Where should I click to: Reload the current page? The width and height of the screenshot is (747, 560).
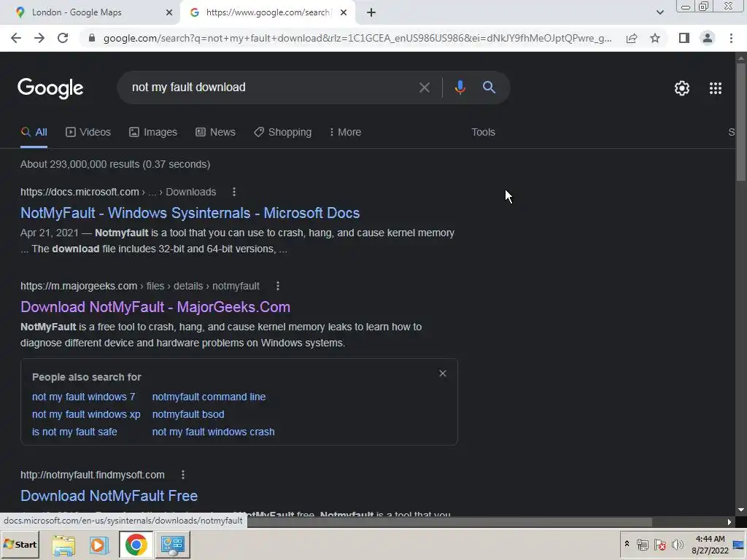point(63,38)
